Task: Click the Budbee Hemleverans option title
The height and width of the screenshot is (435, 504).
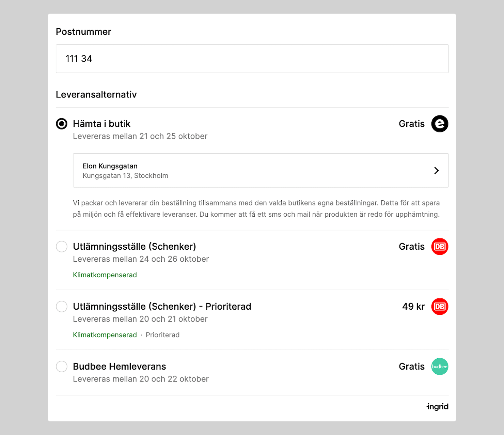Action: pyautogui.click(x=120, y=367)
